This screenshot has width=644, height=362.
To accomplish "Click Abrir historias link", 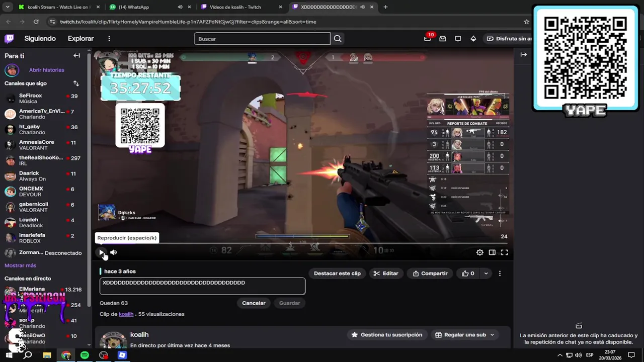I will (x=46, y=70).
